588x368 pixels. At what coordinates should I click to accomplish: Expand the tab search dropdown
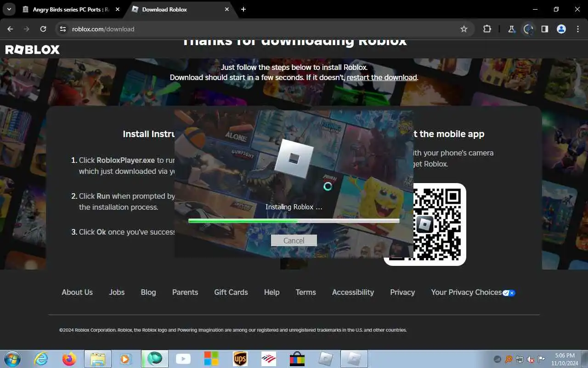coord(9,9)
